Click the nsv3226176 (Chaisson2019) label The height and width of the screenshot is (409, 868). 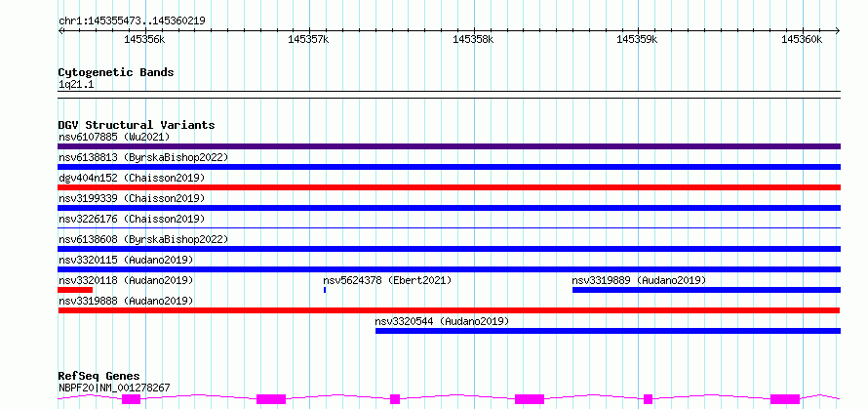(x=132, y=219)
